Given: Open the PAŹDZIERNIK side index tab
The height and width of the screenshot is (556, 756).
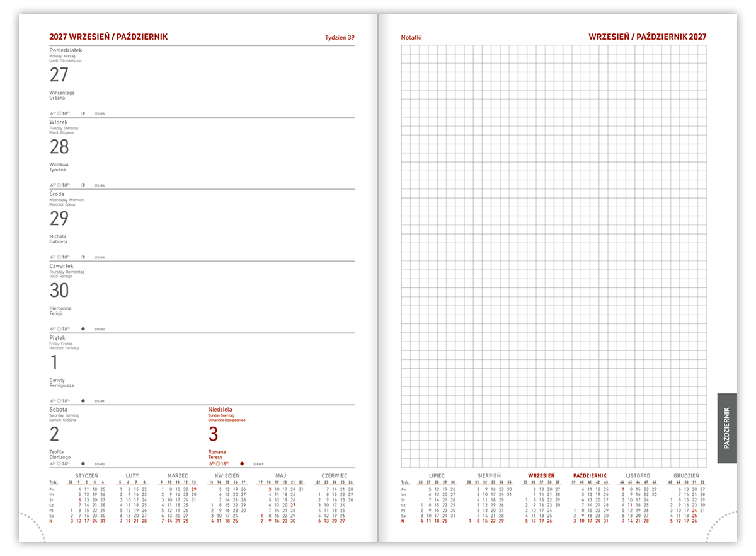Looking at the screenshot, I should point(727,429).
